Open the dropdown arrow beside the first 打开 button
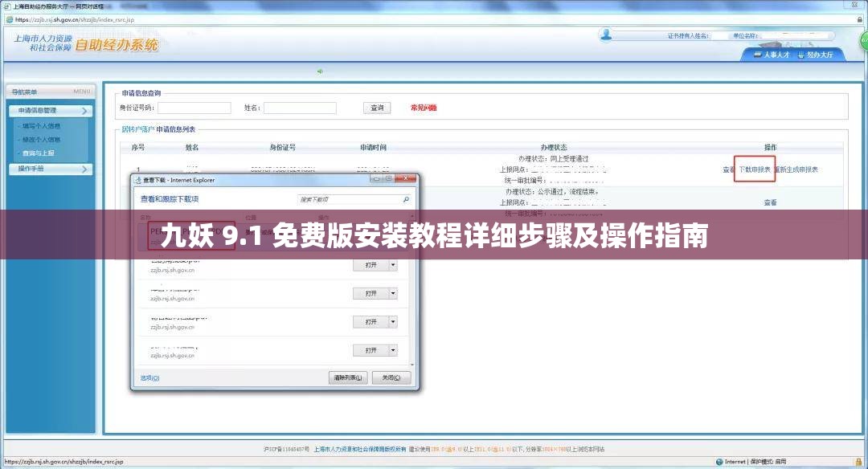This screenshot has height=469, width=868. [394, 264]
